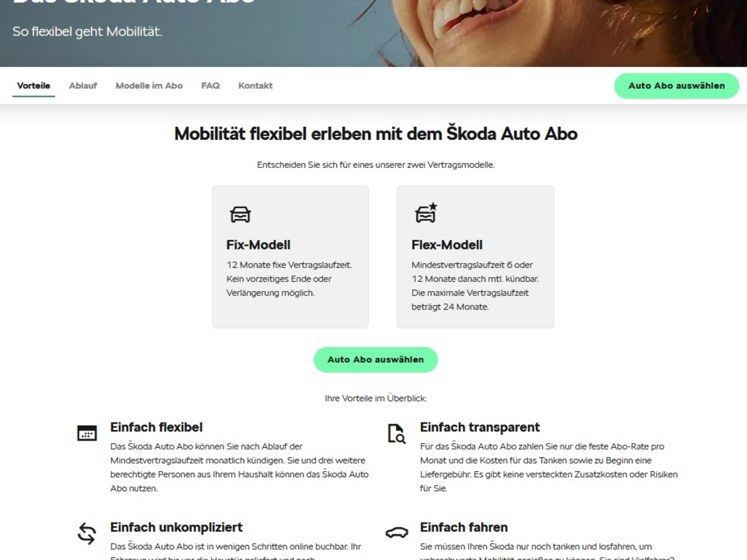This screenshot has height=560, width=747.
Task: Click the hero banner image of smiling woman
Action: (374, 33)
